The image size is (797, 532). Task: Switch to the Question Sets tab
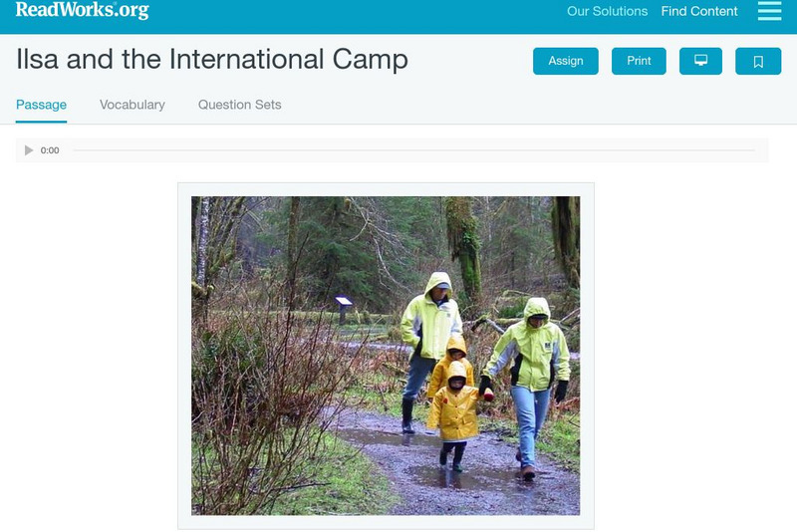[239, 105]
